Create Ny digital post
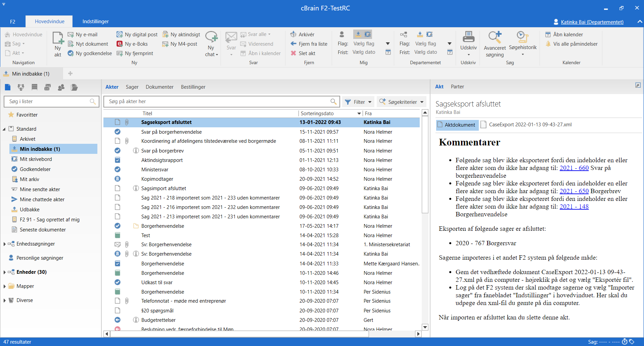Viewport: 644px width, 346px height. coord(137,35)
